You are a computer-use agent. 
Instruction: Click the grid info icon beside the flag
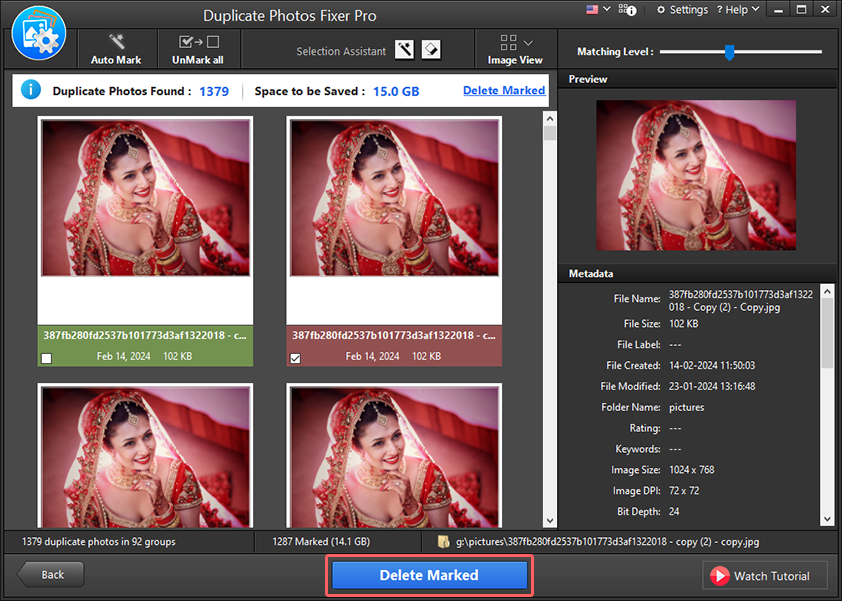point(627,10)
